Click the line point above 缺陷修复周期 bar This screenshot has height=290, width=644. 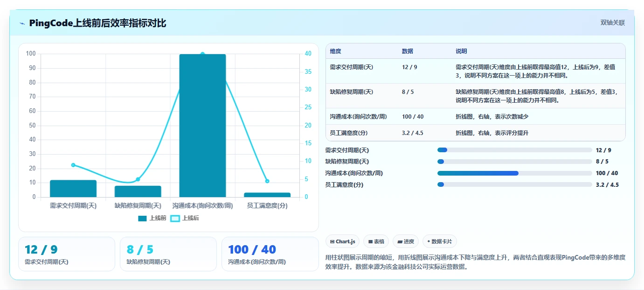[x=138, y=179]
